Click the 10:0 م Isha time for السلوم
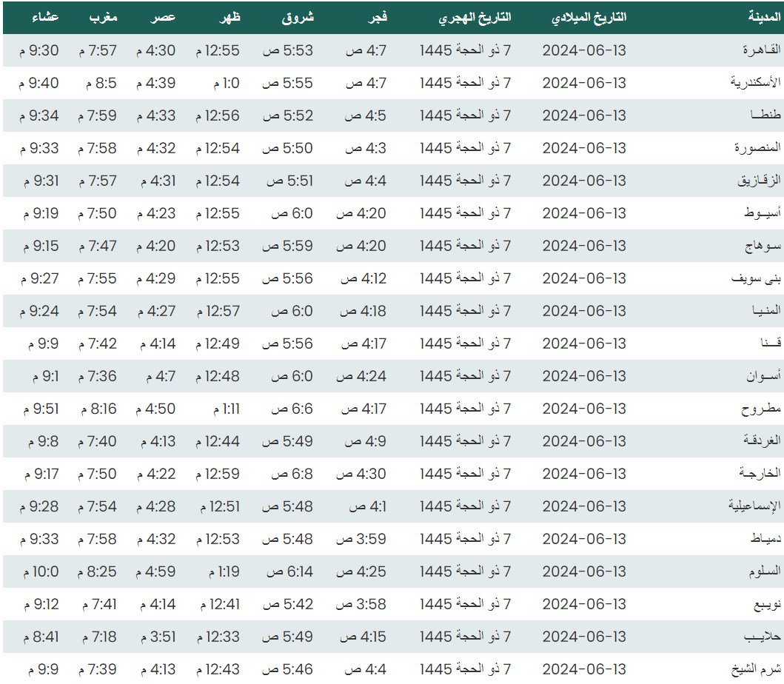Viewport: 784px width, 684px height. (41, 571)
